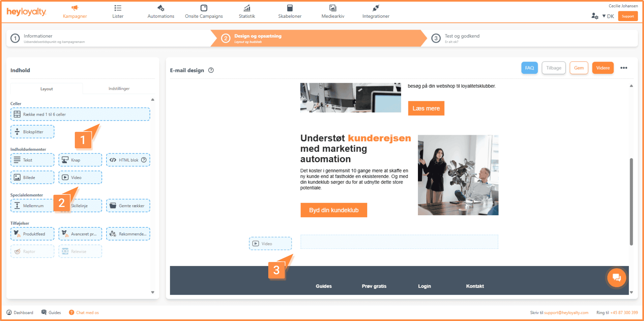Pick the Bloksplitter element

(32, 132)
